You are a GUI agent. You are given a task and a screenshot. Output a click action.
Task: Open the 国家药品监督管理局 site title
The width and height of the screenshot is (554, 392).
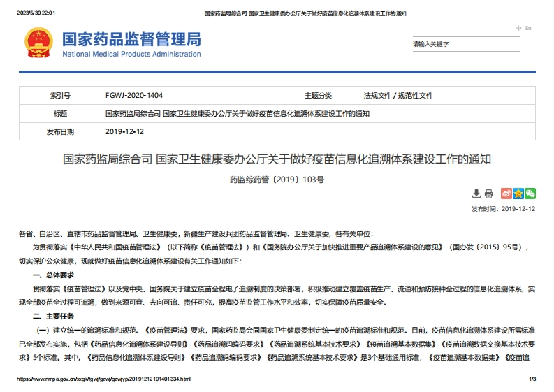tap(131, 38)
